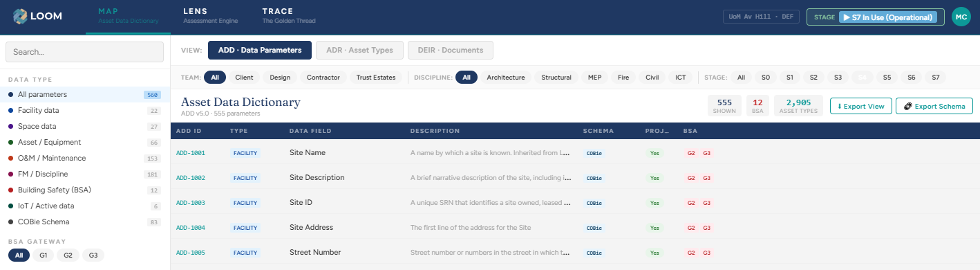Filter by ICT discipline
This screenshot has height=270, width=980.
click(x=681, y=78)
